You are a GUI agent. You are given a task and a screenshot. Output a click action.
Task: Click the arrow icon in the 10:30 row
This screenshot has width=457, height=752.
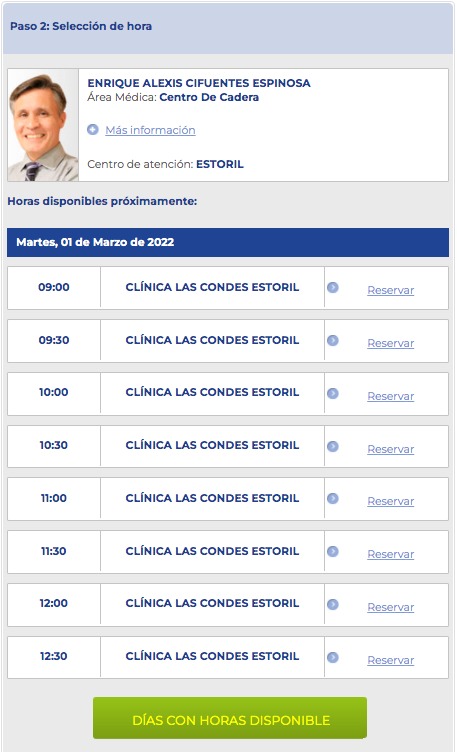(333, 446)
